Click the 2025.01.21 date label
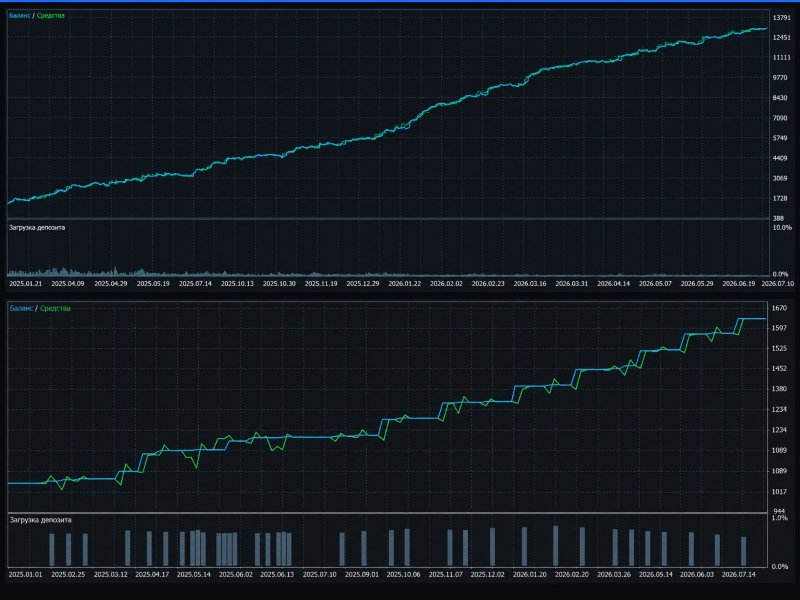This screenshot has height=600, width=800. [26, 284]
